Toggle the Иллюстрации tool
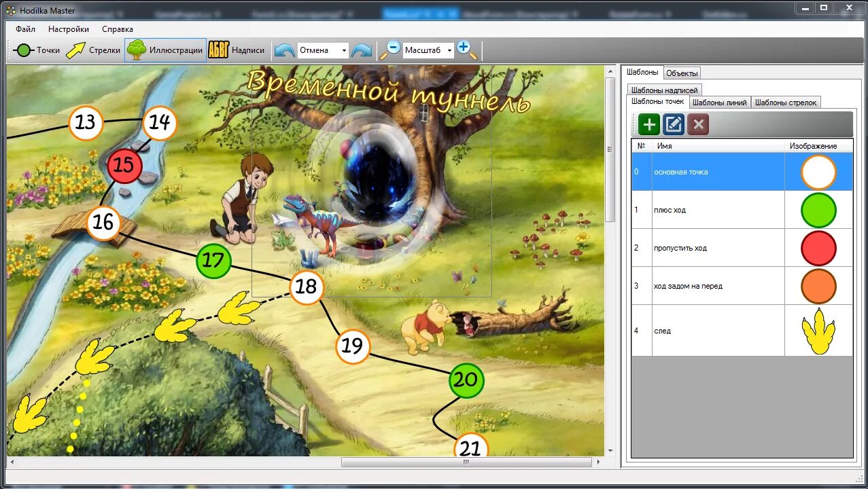The height and width of the screenshot is (489, 868). click(165, 50)
